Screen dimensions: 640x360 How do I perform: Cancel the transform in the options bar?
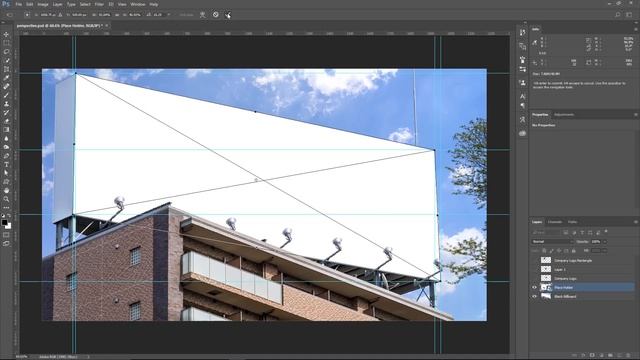216,15
